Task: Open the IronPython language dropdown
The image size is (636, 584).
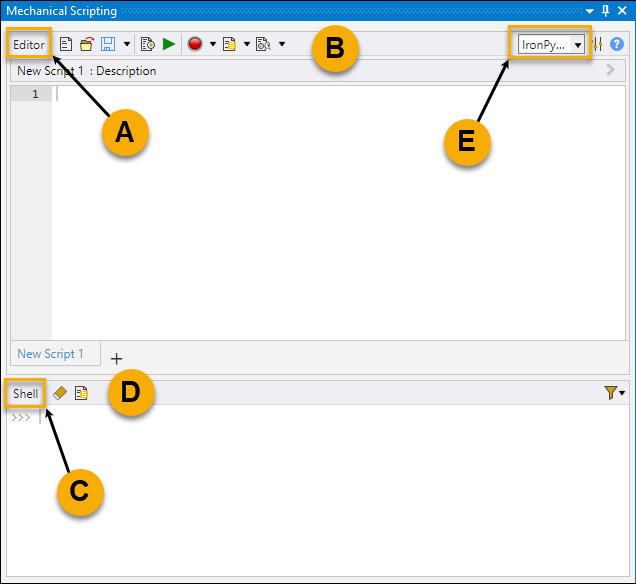Action: 551,44
